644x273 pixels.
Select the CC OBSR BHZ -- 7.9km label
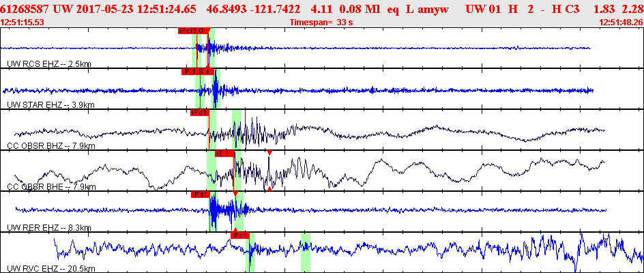pyautogui.click(x=52, y=146)
